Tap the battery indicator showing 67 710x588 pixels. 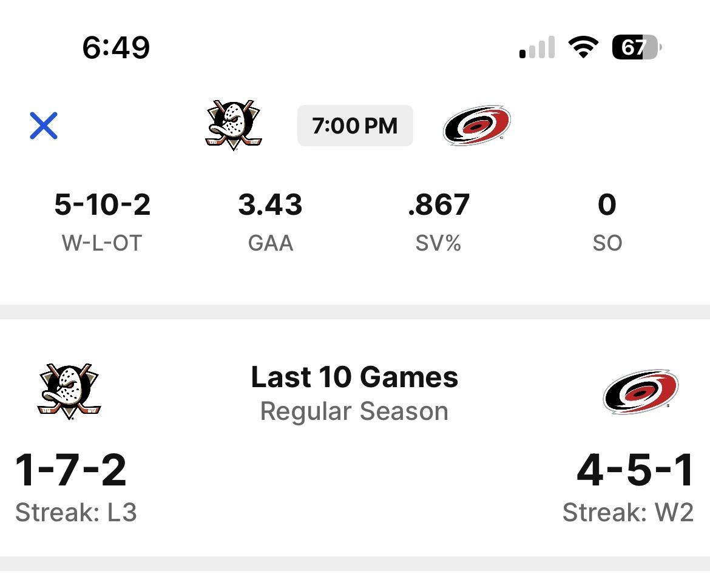(636, 47)
